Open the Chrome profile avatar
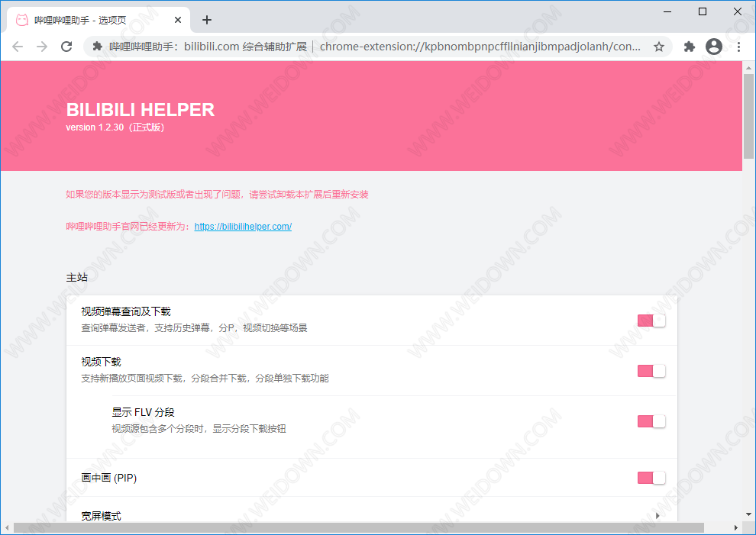The image size is (756, 535). pyautogui.click(x=713, y=47)
